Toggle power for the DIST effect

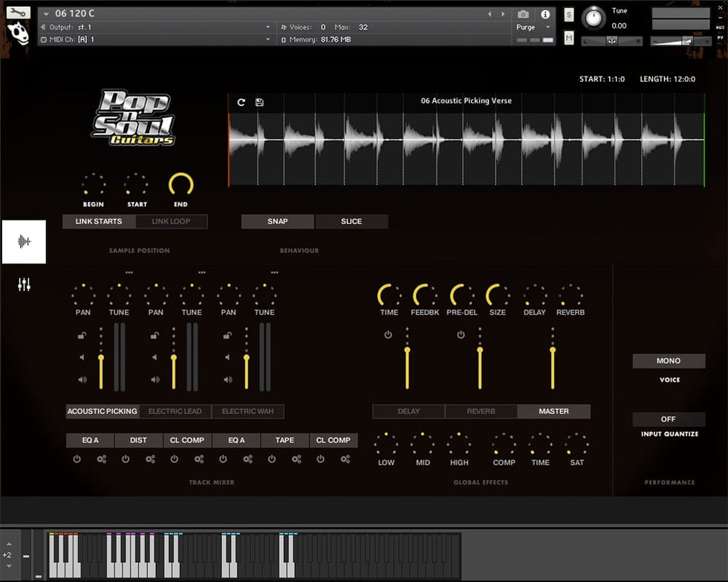pos(126,460)
